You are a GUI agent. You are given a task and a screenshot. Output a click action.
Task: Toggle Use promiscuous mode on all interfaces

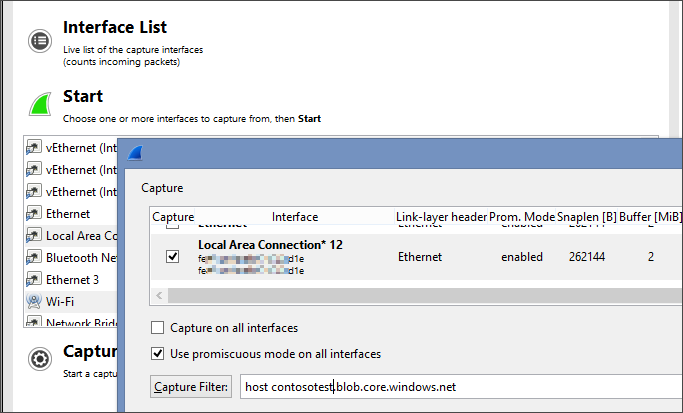click(158, 354)
